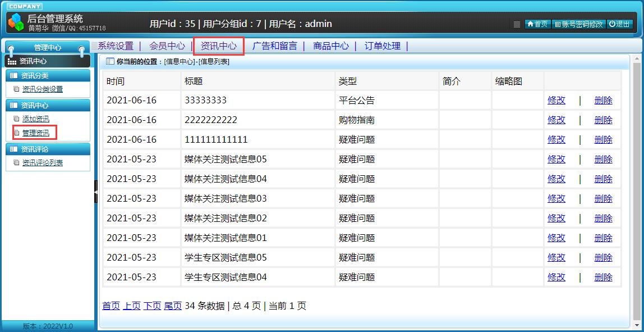Collapse the 资讯评论 sidebar section

click(x=48, y=149)
